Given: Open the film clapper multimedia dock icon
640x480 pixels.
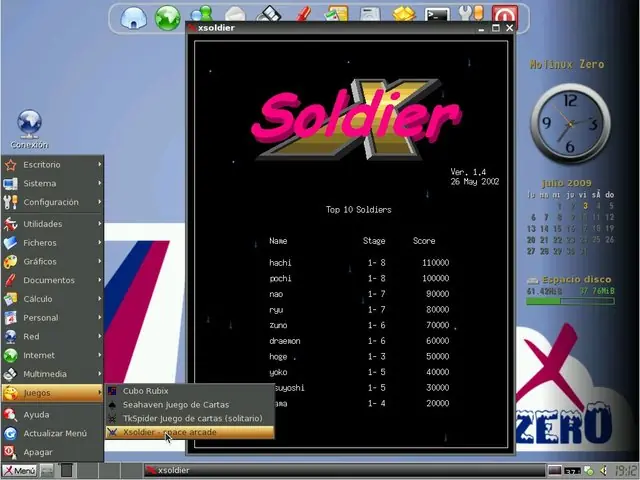Looking at the screenshot, I should pos(269,14).
